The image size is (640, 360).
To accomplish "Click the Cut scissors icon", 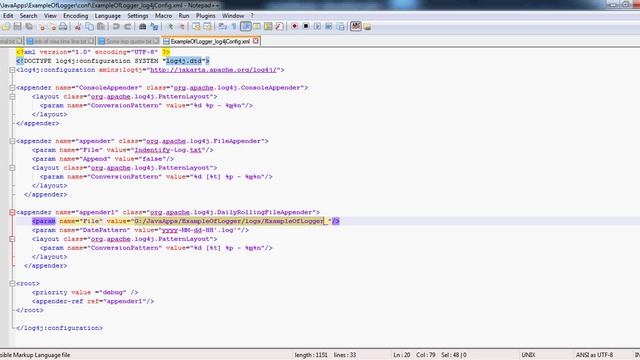I will (78, 27).
